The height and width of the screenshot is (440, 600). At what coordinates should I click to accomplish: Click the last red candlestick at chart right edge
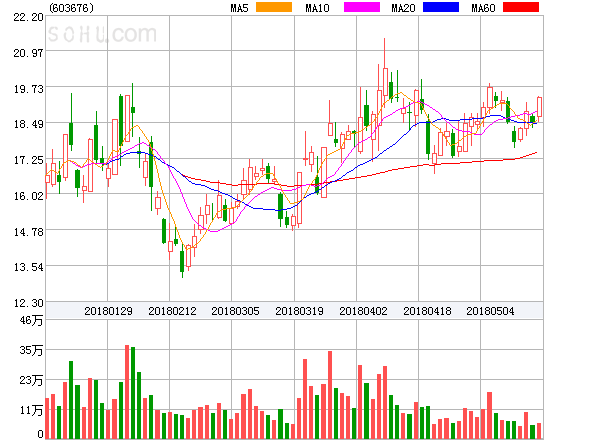click(x=539, y=107)
